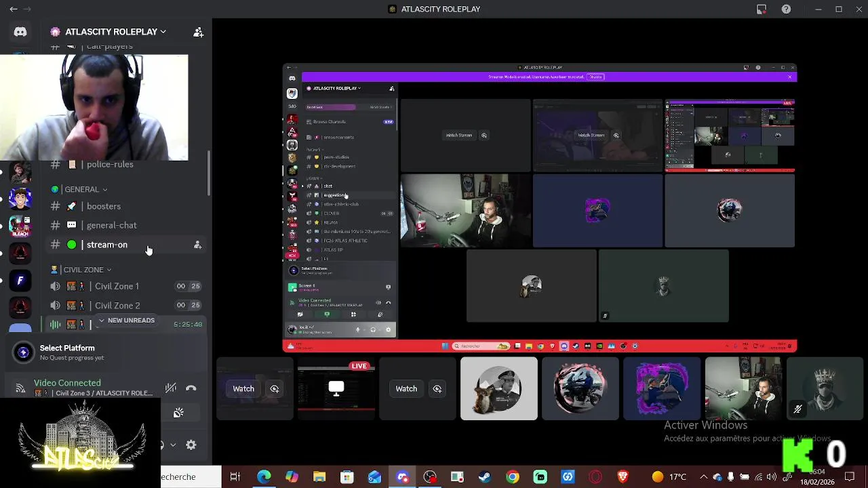
Task: Open Discord home direct messages icon
Action: (x=20, y=32)
